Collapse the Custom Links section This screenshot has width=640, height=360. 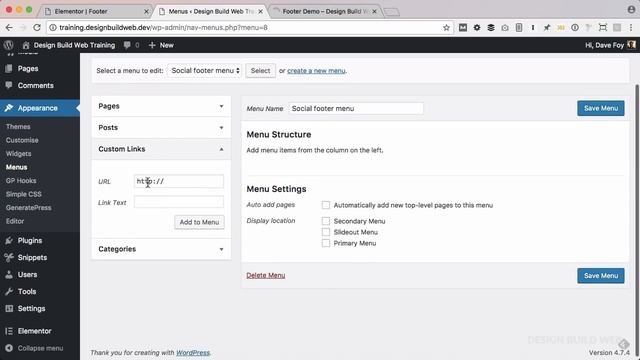click(161, 149)
